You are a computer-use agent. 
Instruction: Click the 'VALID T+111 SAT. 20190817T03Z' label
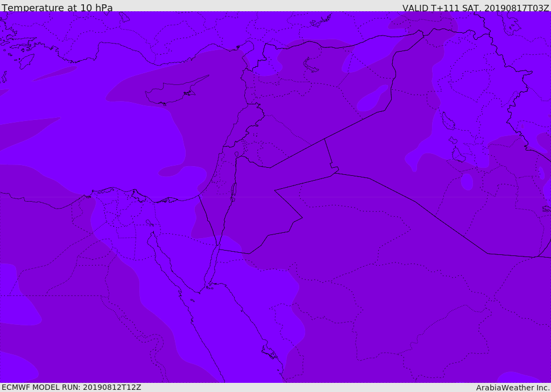(x=476, y=8)
